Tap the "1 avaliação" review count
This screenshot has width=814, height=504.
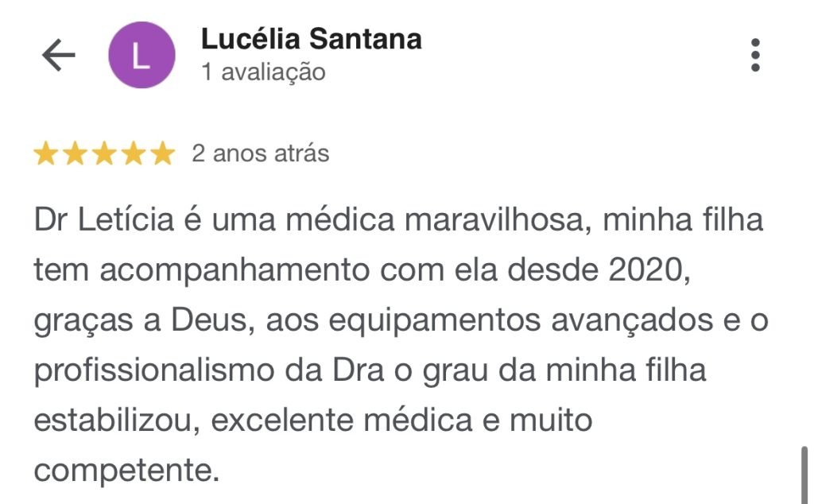click(263, 72)
